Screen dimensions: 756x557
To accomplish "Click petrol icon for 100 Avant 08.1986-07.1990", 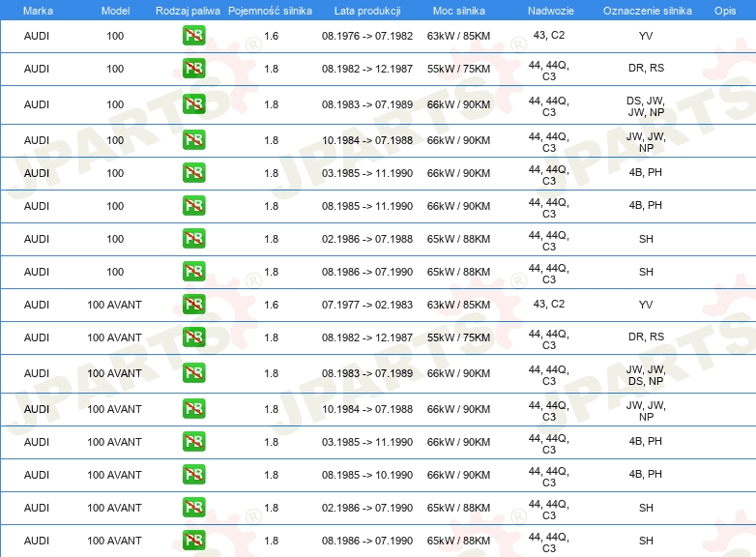I will (193, 541).
